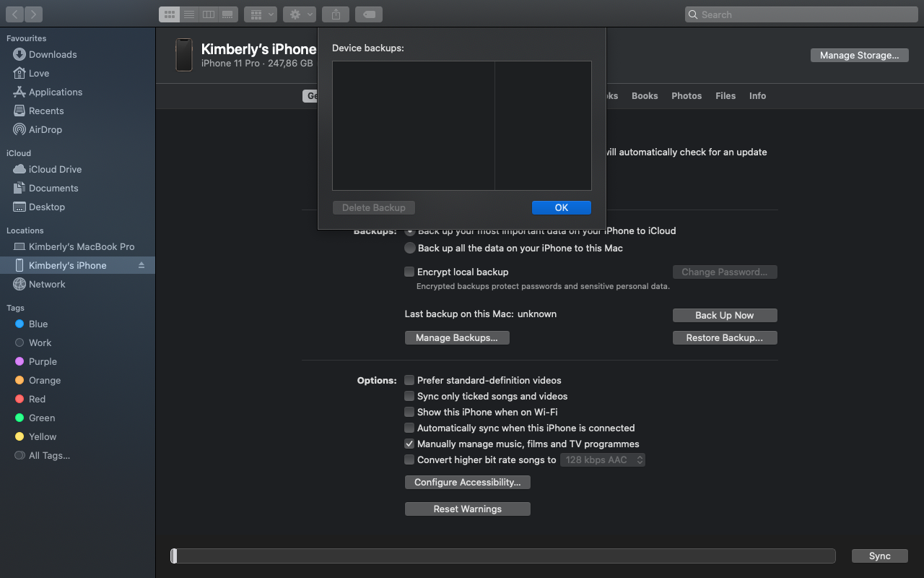Switch to the Files tab

click(x=725, y=95)
